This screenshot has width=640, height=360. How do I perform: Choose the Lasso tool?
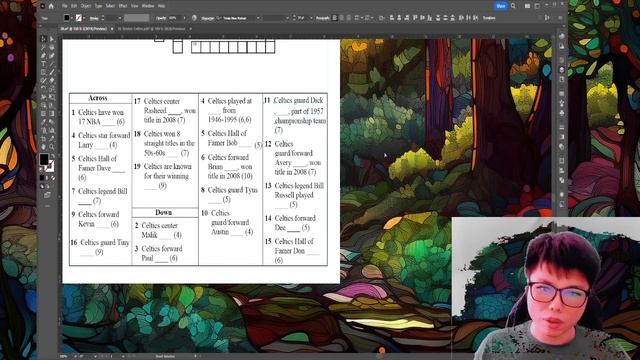[52, 47]
